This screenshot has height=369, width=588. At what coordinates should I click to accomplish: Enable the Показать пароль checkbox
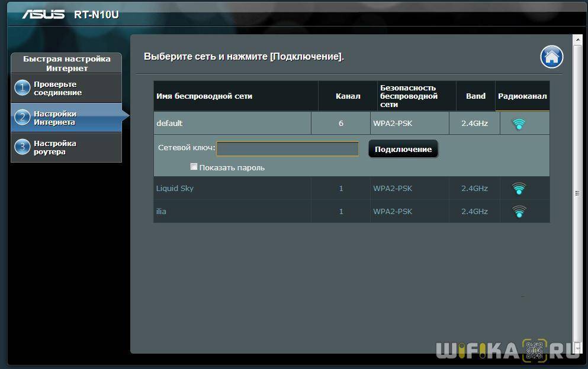click(194, 167)
